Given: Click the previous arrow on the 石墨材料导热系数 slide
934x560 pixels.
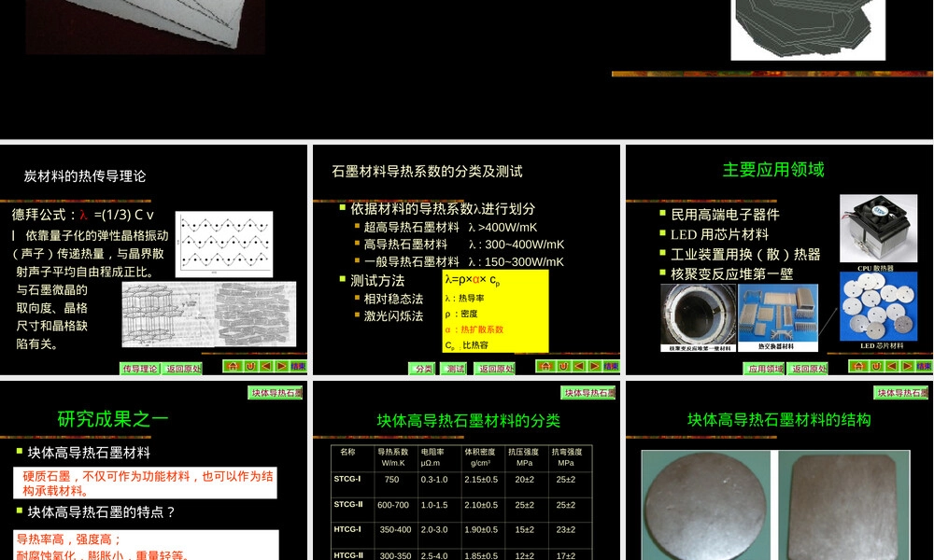Looking at the screenshot, I should [579, 366].
